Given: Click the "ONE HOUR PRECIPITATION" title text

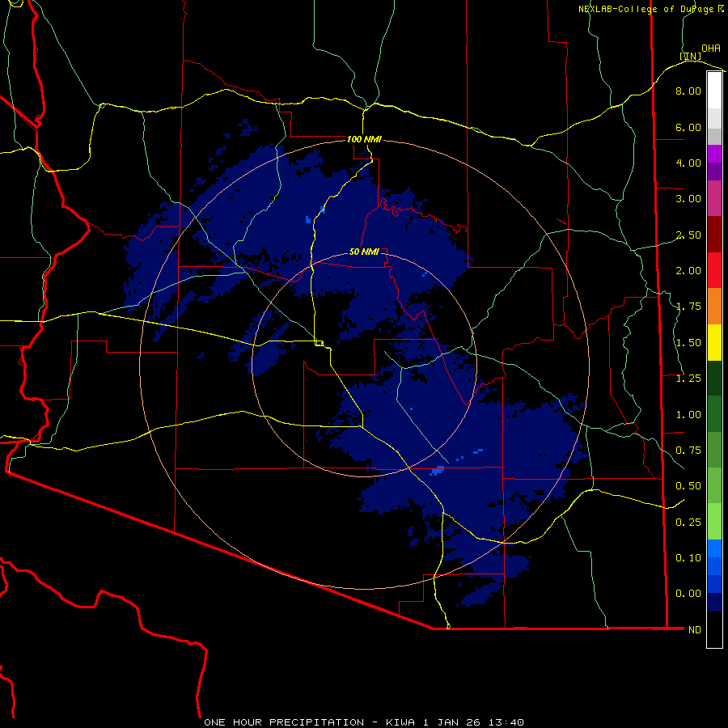Looking at the screenshot, I should coord(284,722).
